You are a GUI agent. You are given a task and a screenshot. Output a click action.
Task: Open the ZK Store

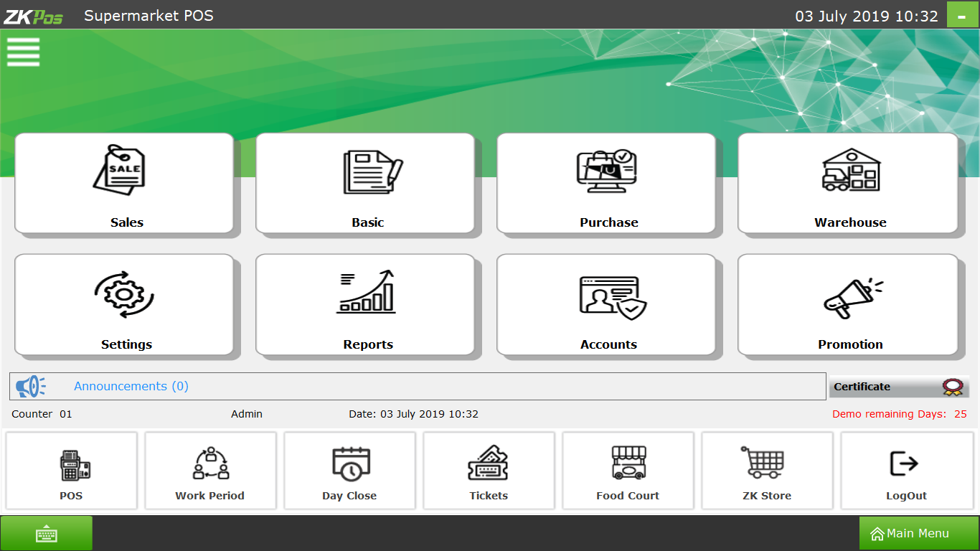[x=767, y=471]
